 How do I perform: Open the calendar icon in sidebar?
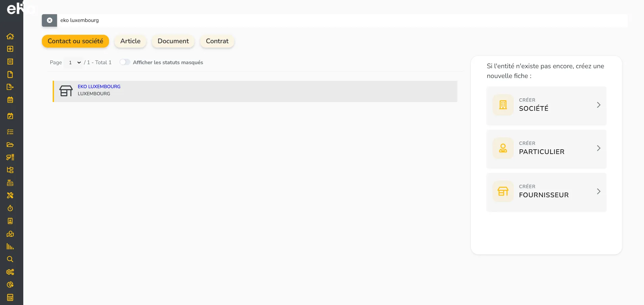pyautogui.click(x=10, y=100)
